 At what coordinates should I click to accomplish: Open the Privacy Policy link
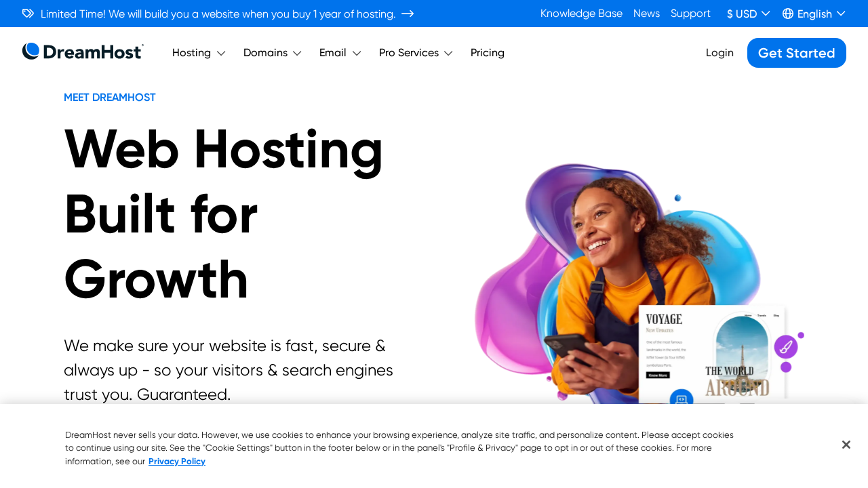176,462
